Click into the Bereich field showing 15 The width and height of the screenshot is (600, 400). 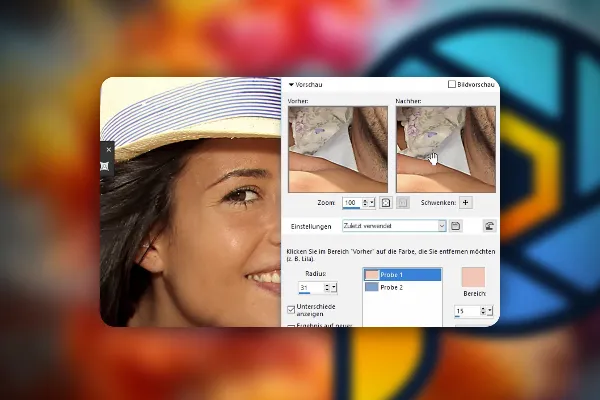coord(467,311)
